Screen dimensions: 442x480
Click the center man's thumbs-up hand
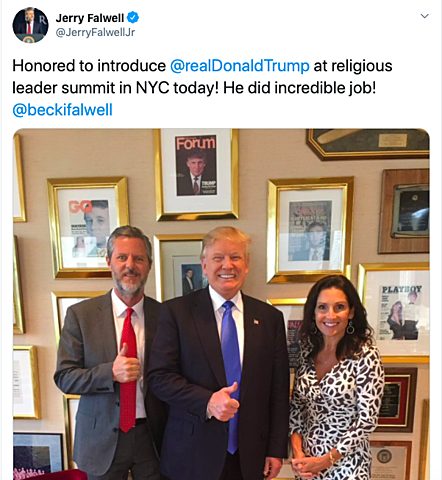[223, 402]
